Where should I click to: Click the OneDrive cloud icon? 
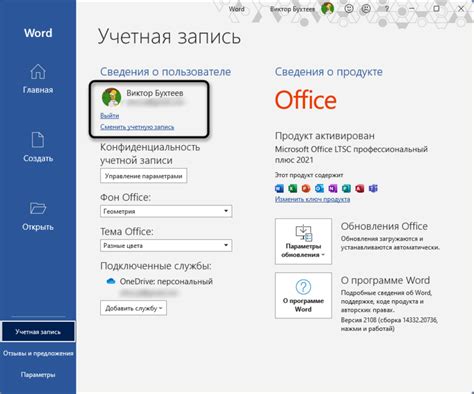pos(111,281)
